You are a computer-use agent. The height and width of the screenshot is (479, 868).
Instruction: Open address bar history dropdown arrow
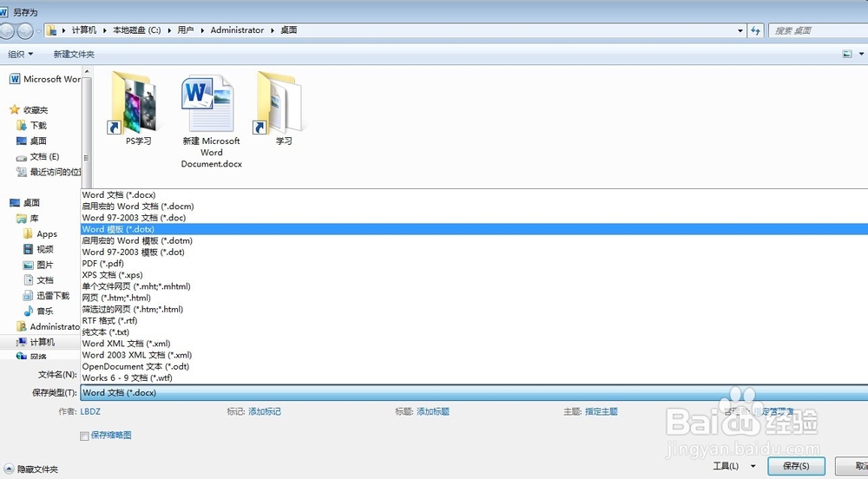coord(740,31)
